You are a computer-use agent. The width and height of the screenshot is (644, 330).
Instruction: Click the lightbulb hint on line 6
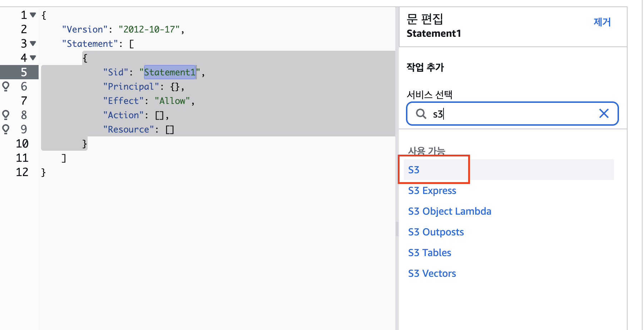6,86
